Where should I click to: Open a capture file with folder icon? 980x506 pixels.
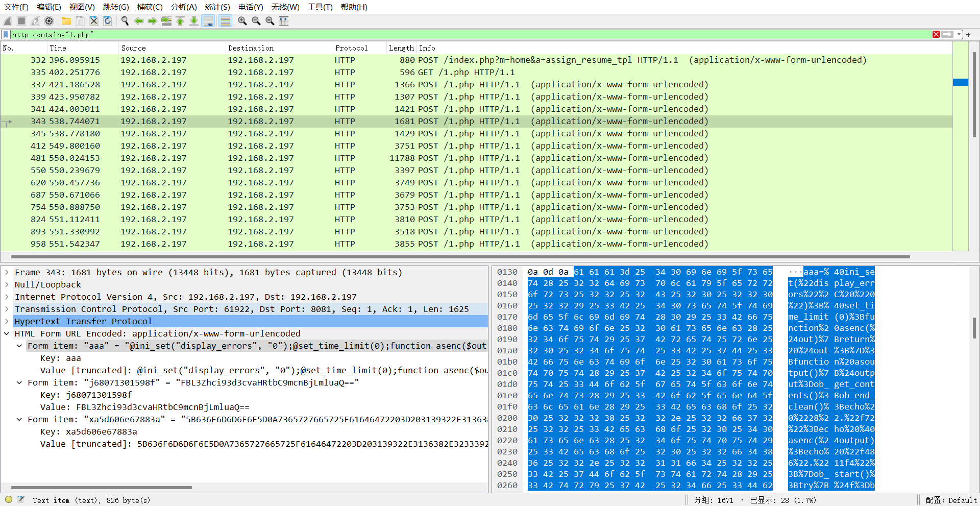66,21
